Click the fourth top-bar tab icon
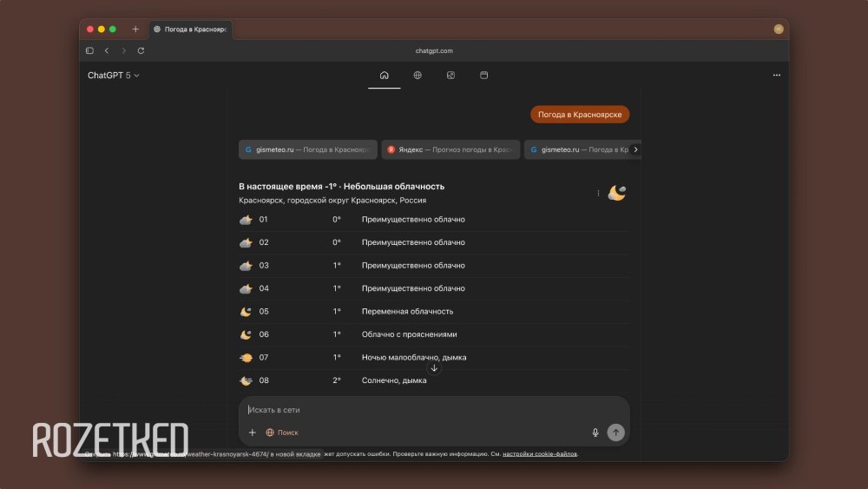The width and height of the screenshot is (868, 489). coord(483,76)
